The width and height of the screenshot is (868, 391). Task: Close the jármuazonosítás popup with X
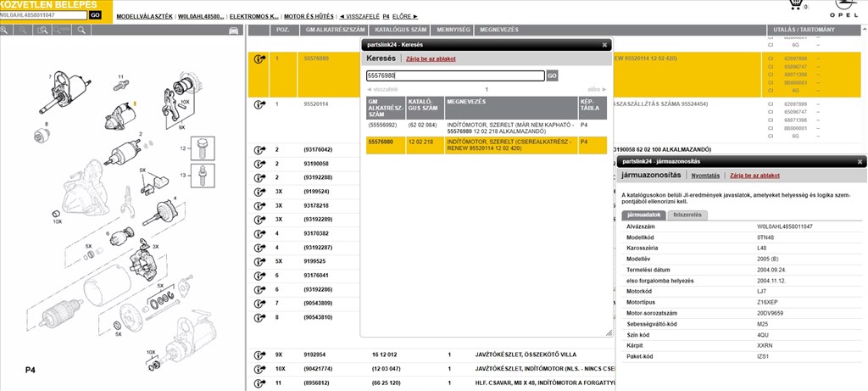pyautogui.click(x=860, y=160)
